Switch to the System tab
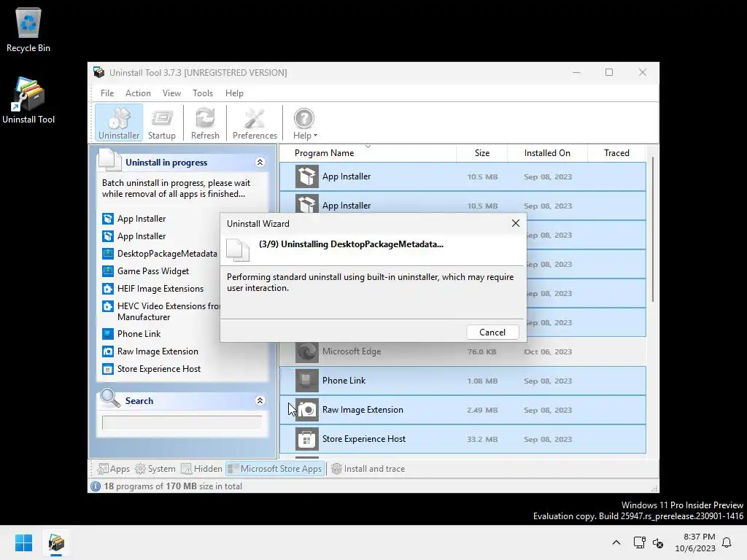747x560 pixels. pyautogui.click(x=155, y=469)
